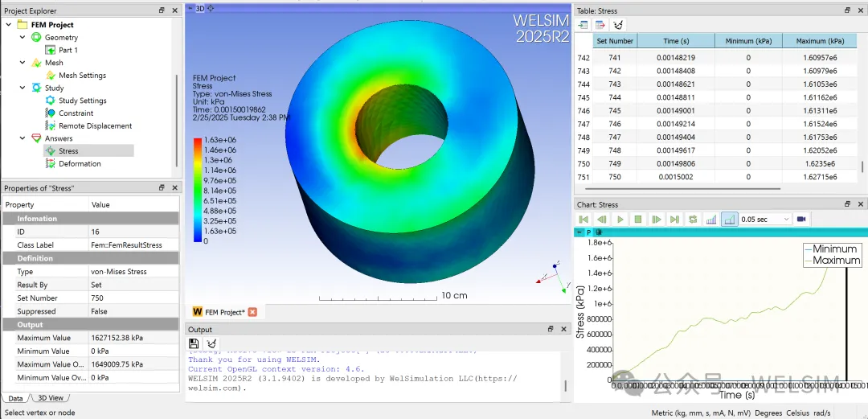Step back one frame in chart toolbar
Viewport: 868px width, 419px height.
click(602, 220)
